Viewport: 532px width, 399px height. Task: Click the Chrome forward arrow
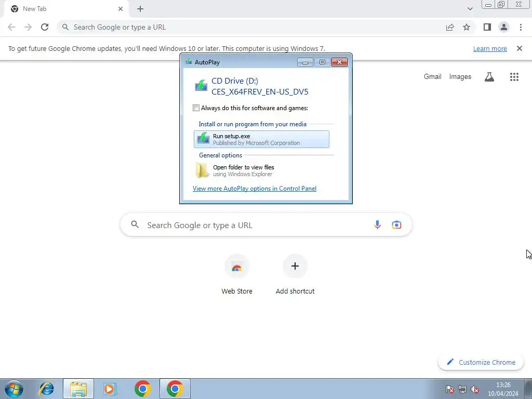28,27
